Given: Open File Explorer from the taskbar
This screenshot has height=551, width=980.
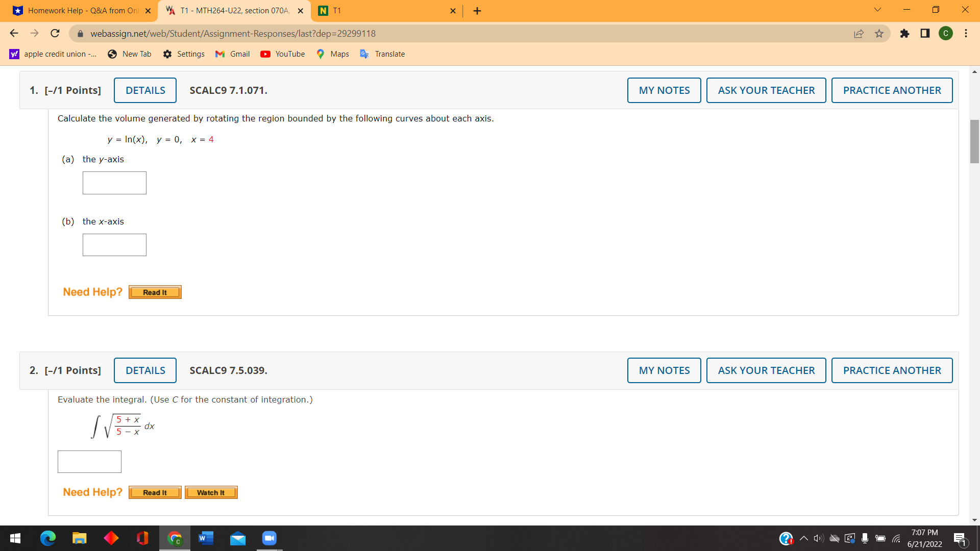Looking at the screenshot, I should (x=80, y=538).
